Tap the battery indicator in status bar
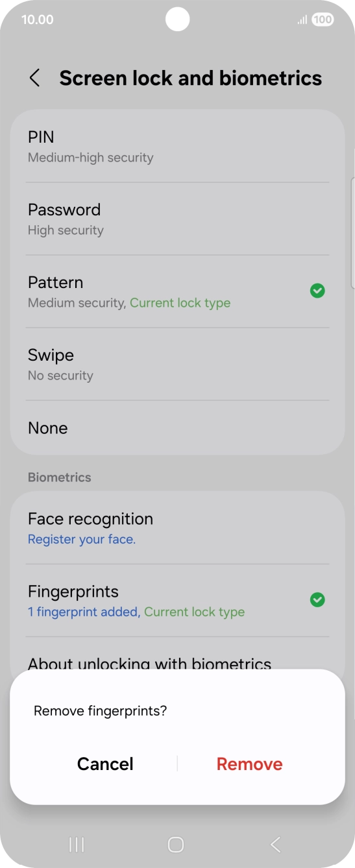Screen dimensions: 355x868 point(323,20)
